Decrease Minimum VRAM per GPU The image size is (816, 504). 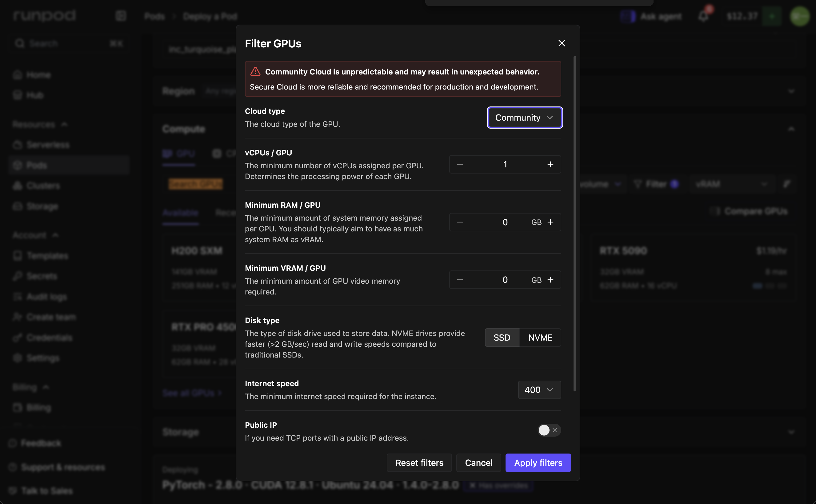pos(460,280)
